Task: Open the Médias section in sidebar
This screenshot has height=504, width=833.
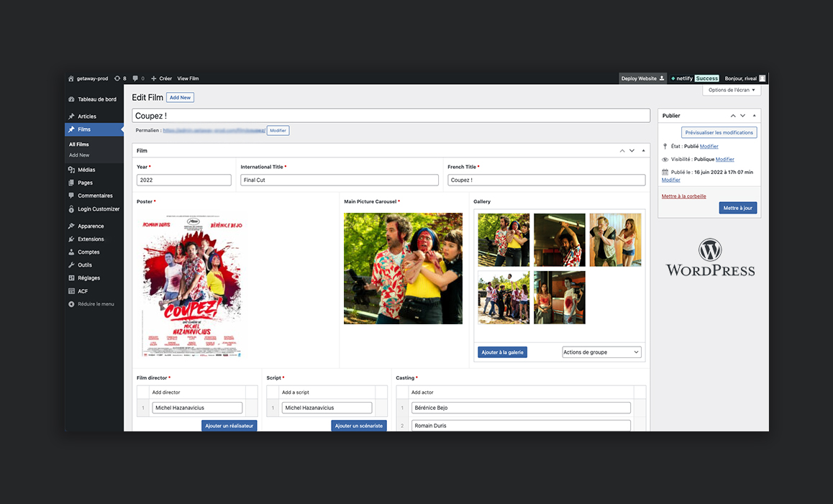Action: point(86,170)
